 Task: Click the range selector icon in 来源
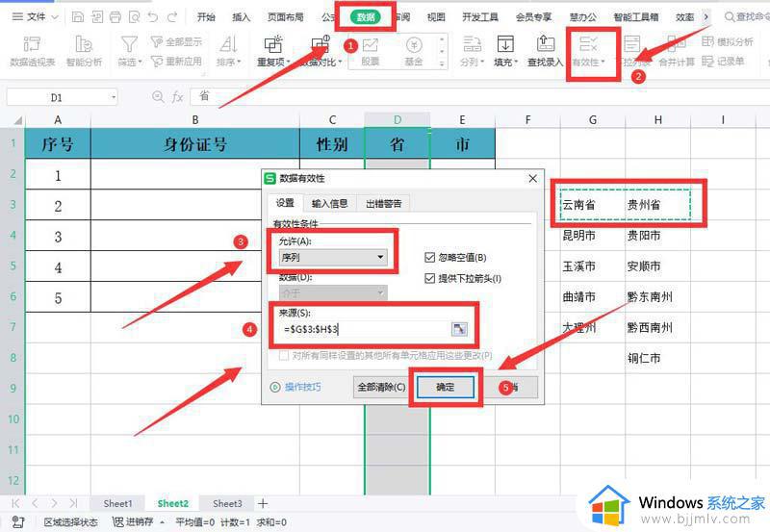coord(459,329)
